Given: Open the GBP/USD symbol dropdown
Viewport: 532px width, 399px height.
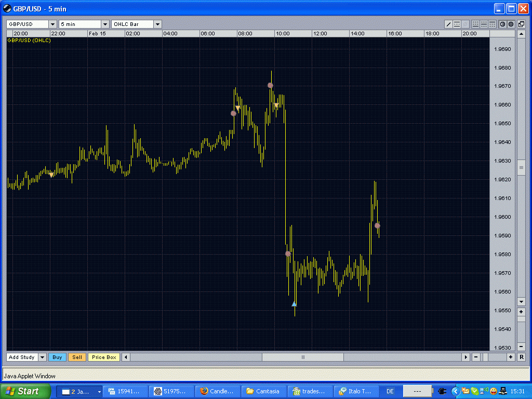Looking at the screenshot, I should (52, 24).
